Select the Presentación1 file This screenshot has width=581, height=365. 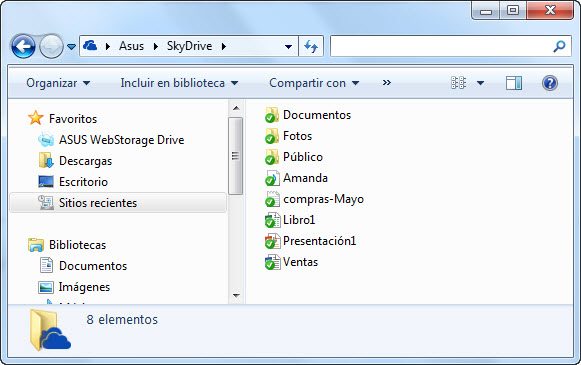coord(319,241)
